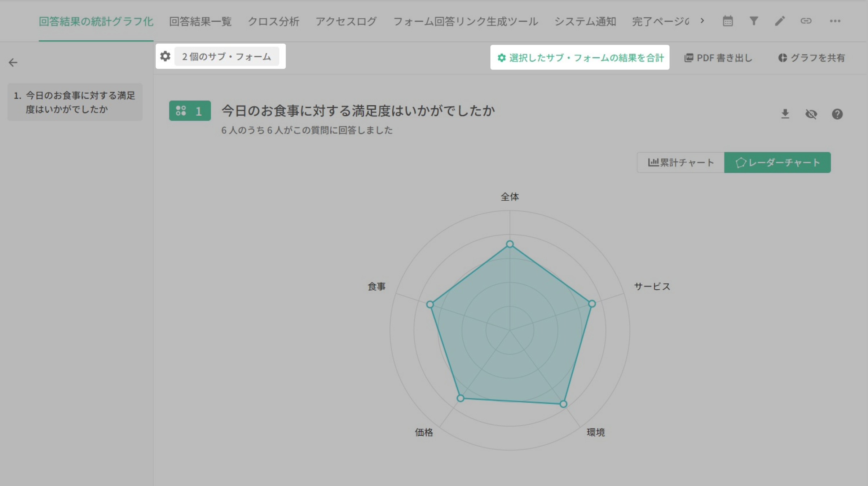Open the three-dot more options menu

tap(835, 21)
